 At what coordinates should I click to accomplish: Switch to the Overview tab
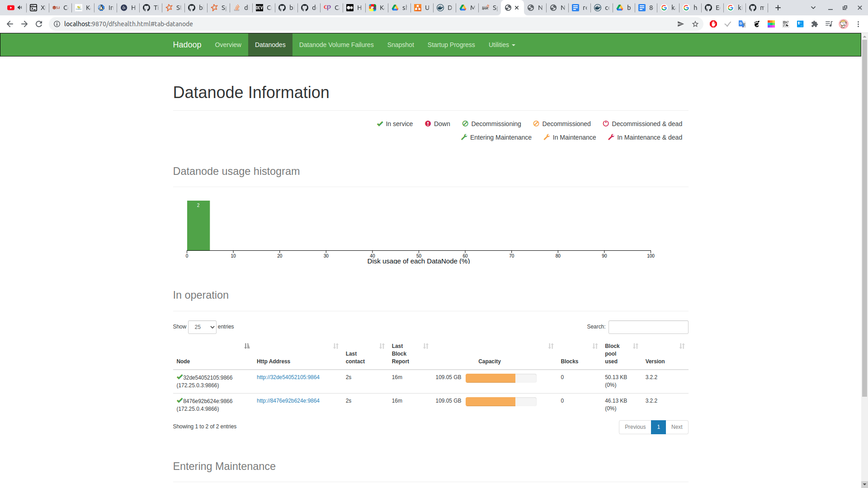pyautogui.click(x=228, y=45)
